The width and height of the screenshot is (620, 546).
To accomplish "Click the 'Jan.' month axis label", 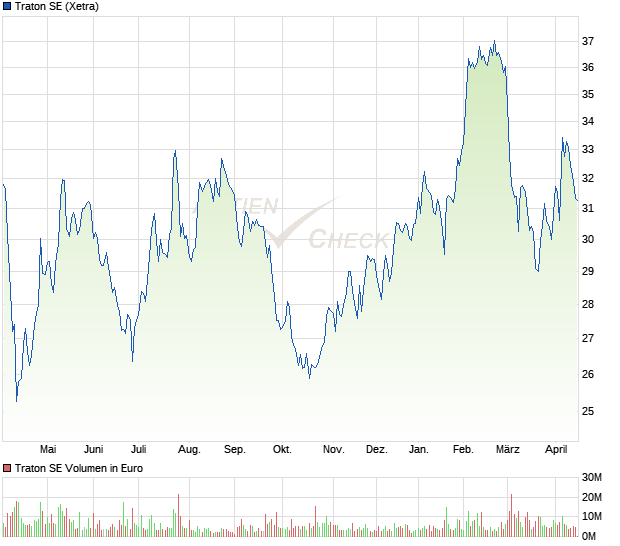I will (419, 450).
